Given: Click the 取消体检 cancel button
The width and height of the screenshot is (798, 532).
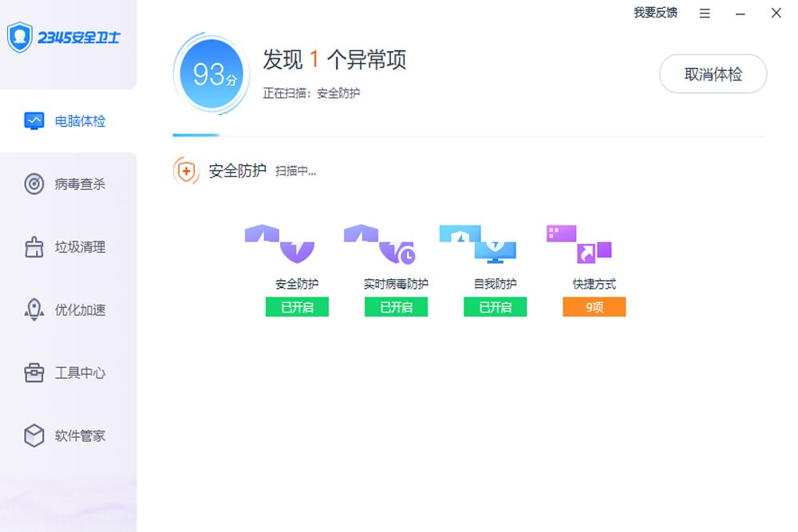Looking at the screenshot, I should [x=713, y=73].
